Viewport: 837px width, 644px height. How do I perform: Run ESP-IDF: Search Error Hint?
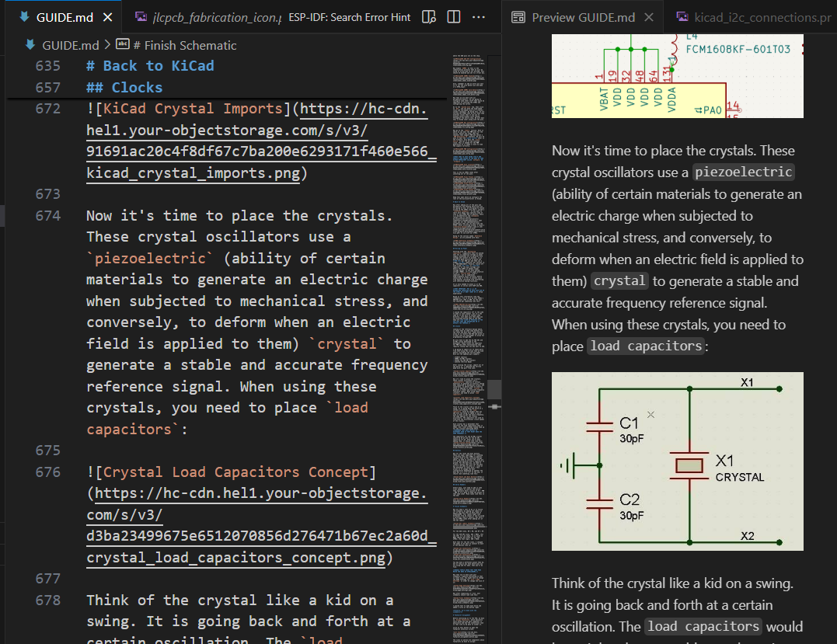click(349, 17)
